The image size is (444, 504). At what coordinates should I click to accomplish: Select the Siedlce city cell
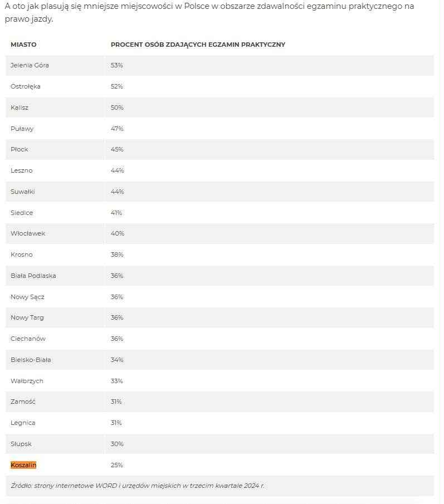coord(22,213)
